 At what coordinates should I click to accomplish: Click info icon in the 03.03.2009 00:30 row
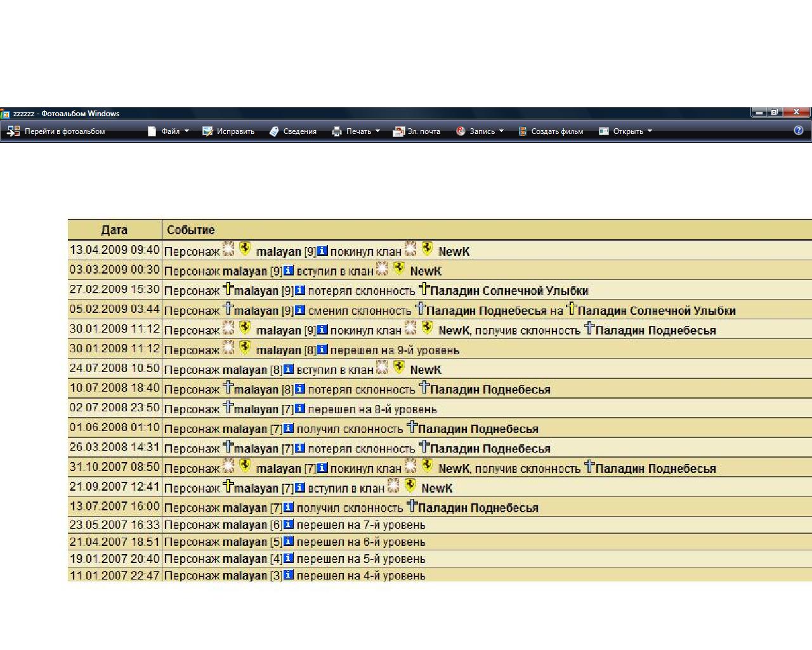(289, 270)
